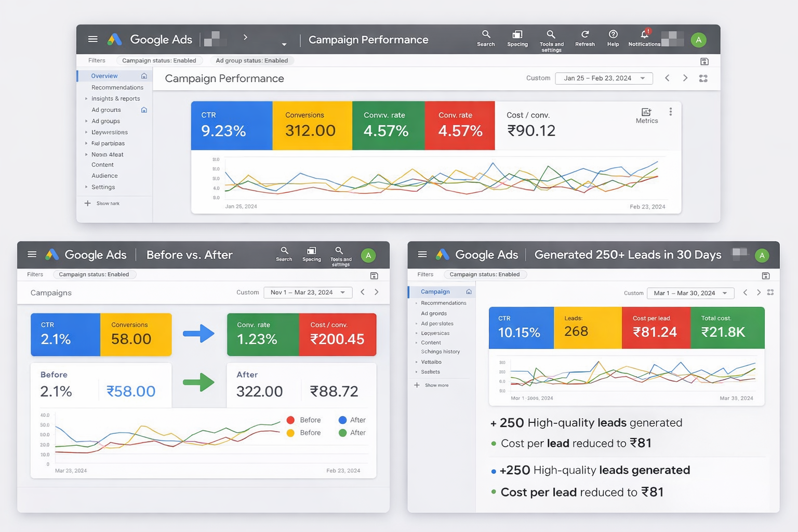Click the hamburger menu in Before vs. After panel
798x532 pixels.
pos(32,255)
